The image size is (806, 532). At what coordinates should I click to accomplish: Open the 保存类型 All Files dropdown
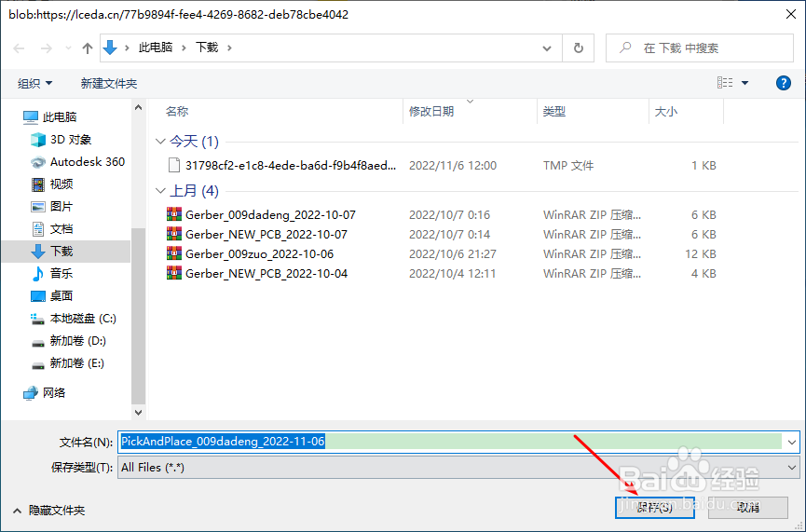458,468
